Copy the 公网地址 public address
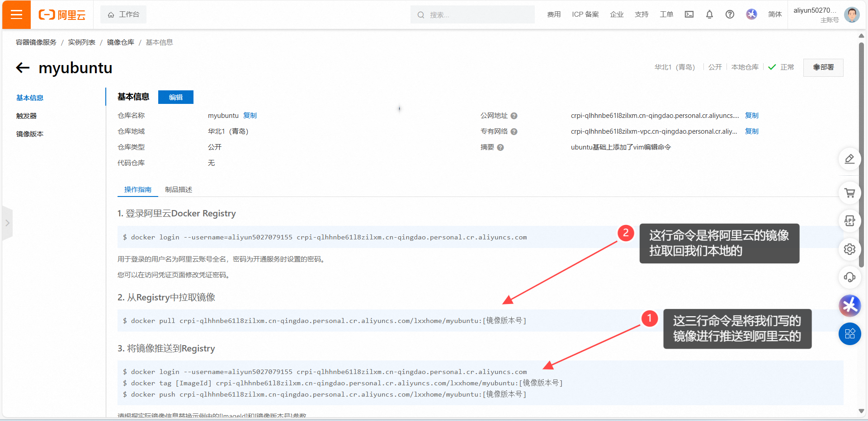This screenshot has height=421, width=868. (x=752, y=116)
